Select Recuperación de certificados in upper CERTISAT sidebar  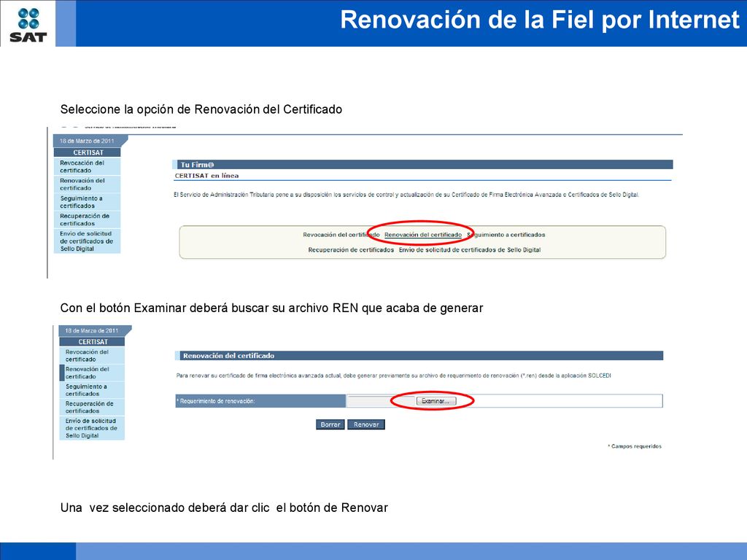click(x=87, y=219)
